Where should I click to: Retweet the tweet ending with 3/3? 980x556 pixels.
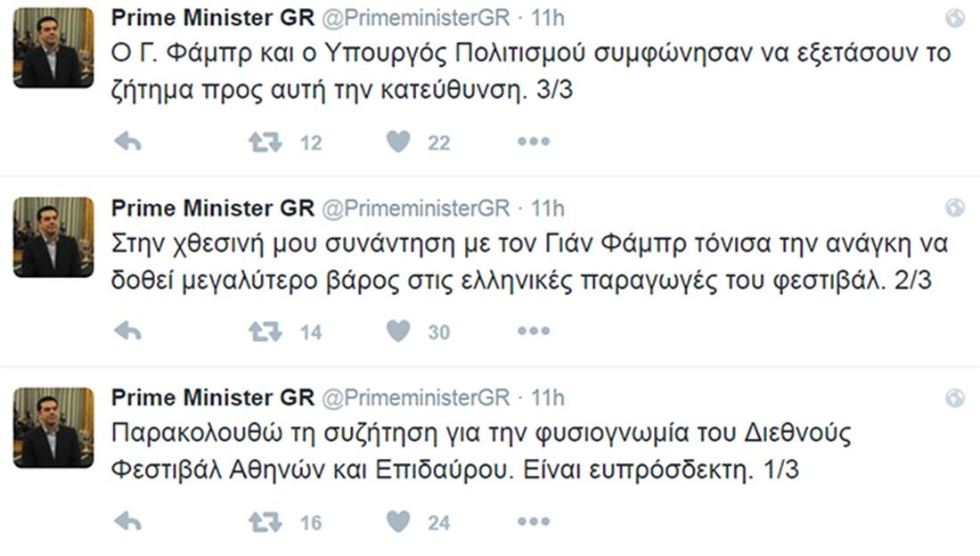(x=265, y=142)
